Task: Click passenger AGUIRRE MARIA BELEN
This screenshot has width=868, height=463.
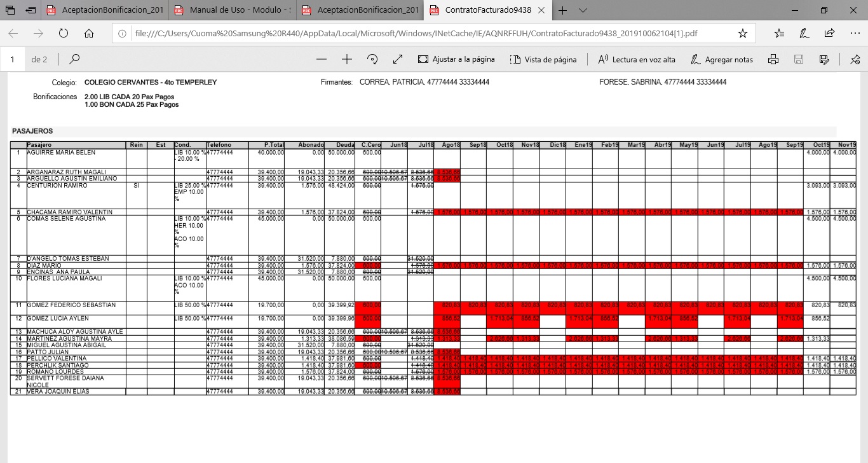Action: pos(61,153)
